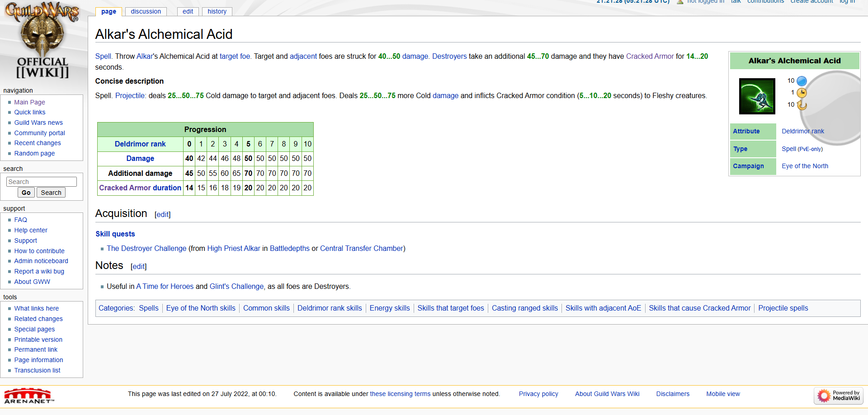The width and height of the screenshot is (868, 415).
Task: Switch to the discussion tab
Action: point(146,11)
